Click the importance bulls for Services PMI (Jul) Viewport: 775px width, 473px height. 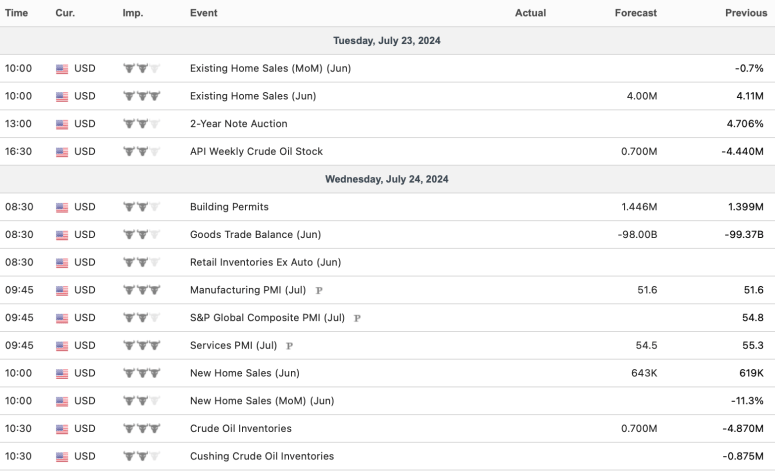tap(142, 345)
